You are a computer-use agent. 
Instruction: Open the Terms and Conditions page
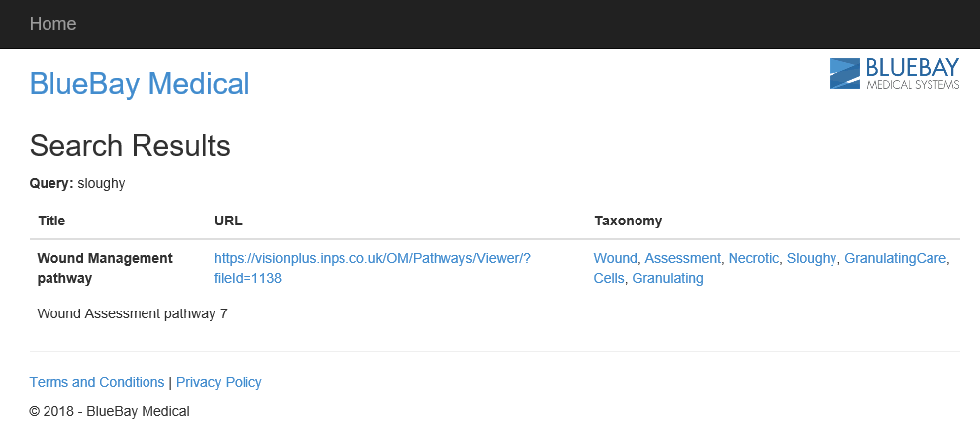pyautogui.click(x=97, y=382)
